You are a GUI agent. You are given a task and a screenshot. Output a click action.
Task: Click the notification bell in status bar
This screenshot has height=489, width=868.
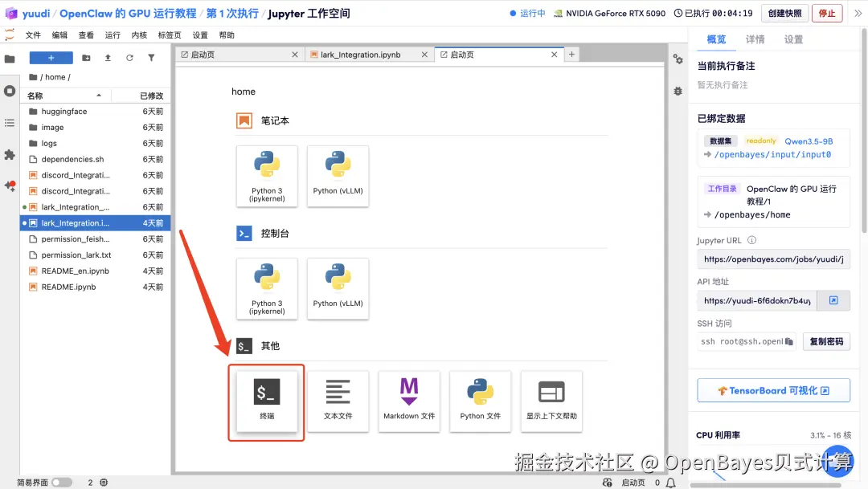pos(670,483)
